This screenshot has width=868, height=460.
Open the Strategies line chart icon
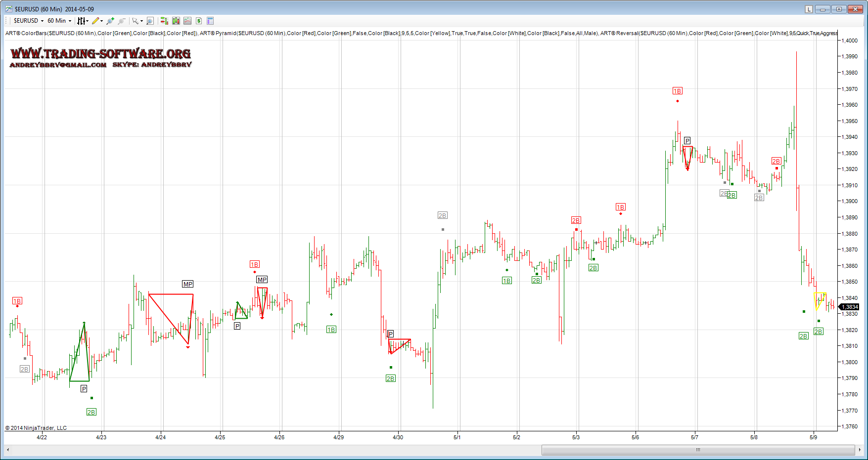click(x=187, y=21)
